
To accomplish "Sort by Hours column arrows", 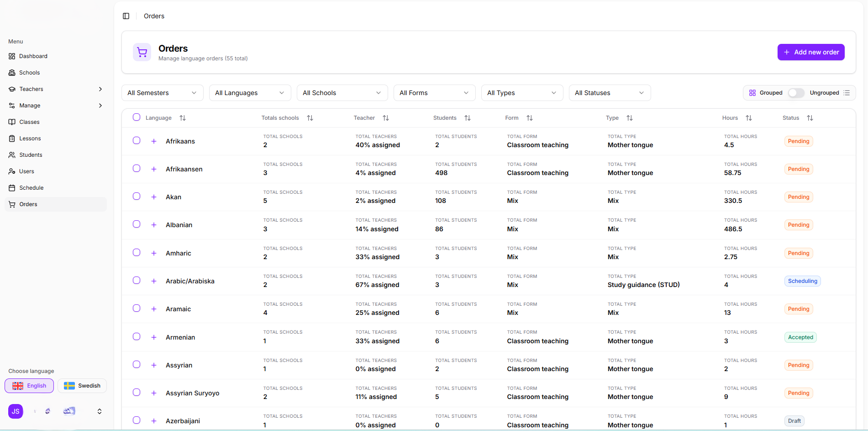I will point(749,118).
